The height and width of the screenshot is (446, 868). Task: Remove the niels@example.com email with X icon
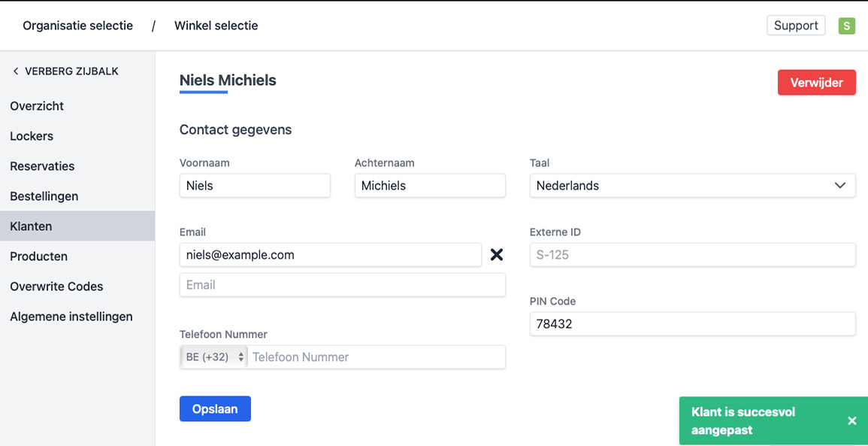point(496,255)
